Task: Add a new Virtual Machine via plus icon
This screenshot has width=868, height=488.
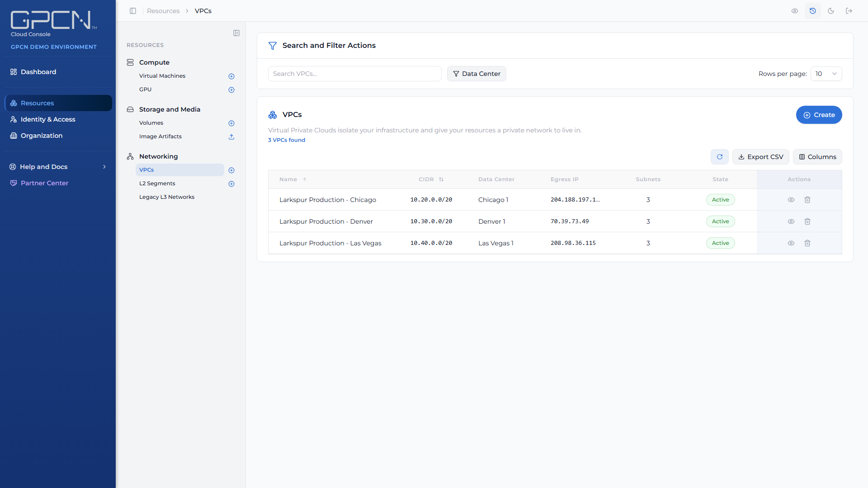Action: click(x=231, y=76)
